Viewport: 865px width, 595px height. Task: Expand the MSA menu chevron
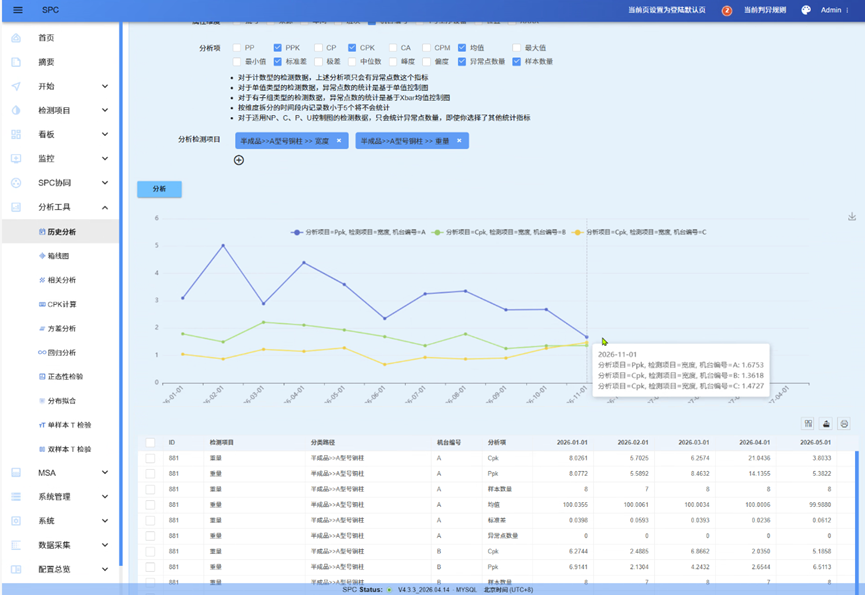pyautogui.click(x=105, y=473)
